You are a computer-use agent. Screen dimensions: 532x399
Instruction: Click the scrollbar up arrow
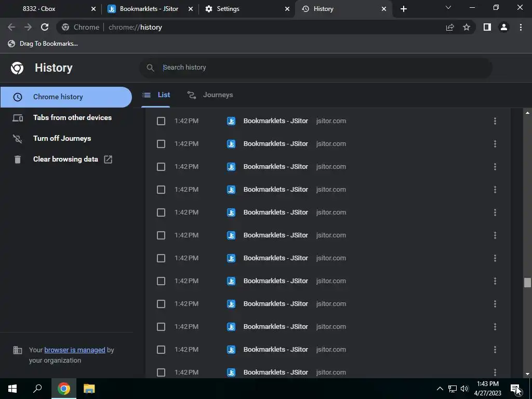pyautogui.click(x=527, y=113)
